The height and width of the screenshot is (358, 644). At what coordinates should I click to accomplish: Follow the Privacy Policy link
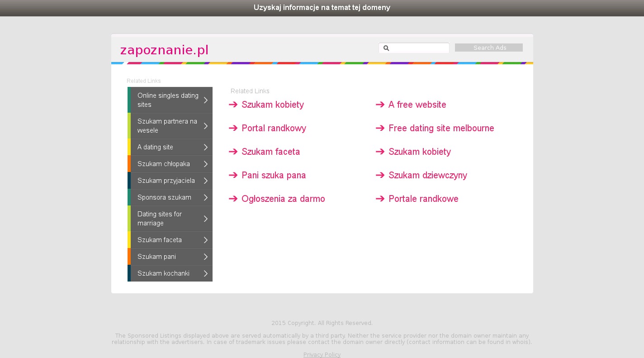point(322,354)
